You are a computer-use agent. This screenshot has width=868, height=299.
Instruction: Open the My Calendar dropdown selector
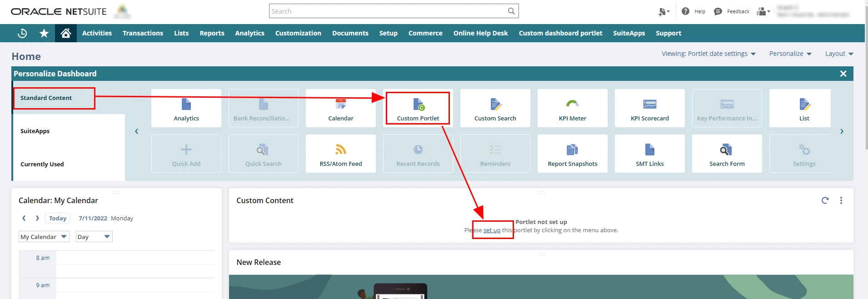pos(44,237)
